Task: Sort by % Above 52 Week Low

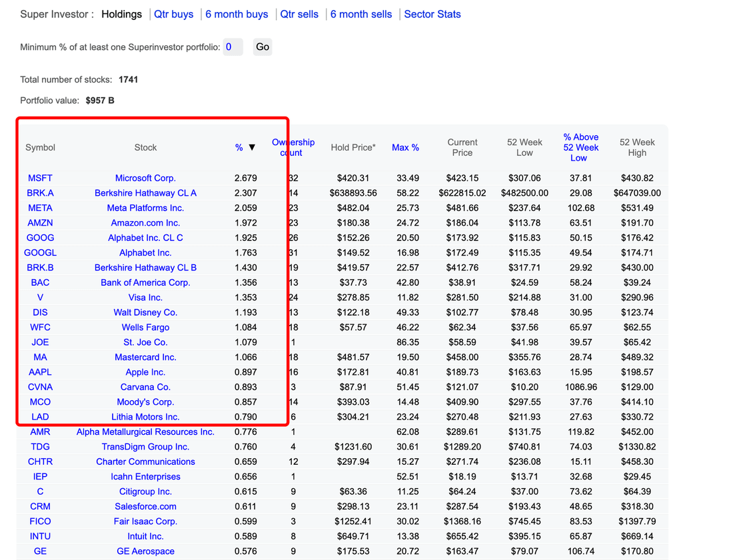Action: point(580,148)
